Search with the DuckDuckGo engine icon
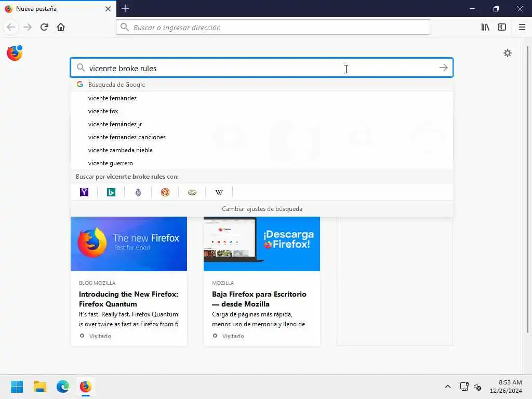532x399 pixels. click(165, 192)
